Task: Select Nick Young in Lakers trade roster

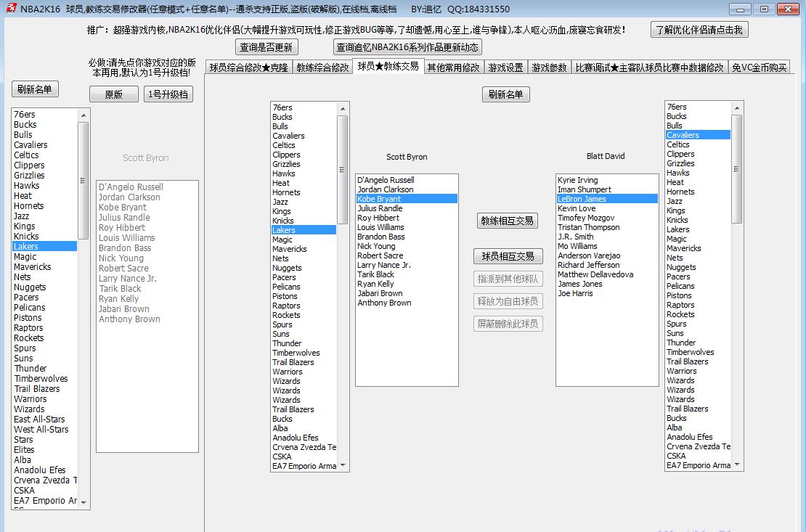Action: pyautogui.click(x=407, y=246)
